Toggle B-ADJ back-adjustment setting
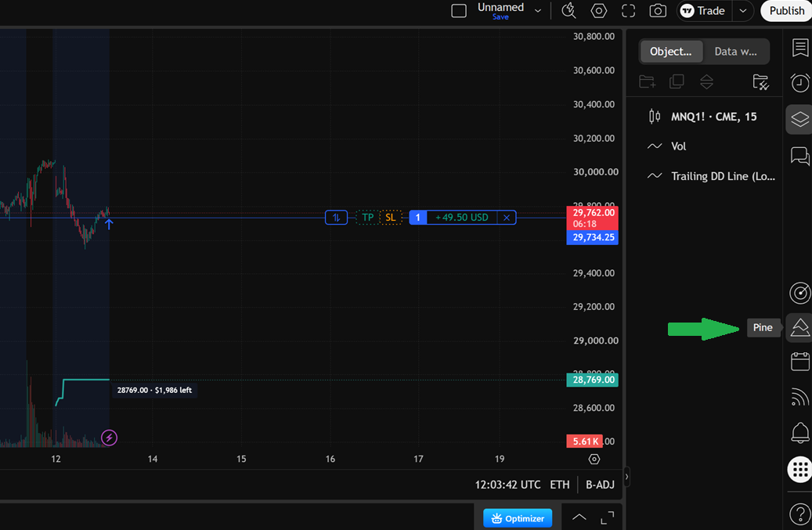 [x=600, y=485]
